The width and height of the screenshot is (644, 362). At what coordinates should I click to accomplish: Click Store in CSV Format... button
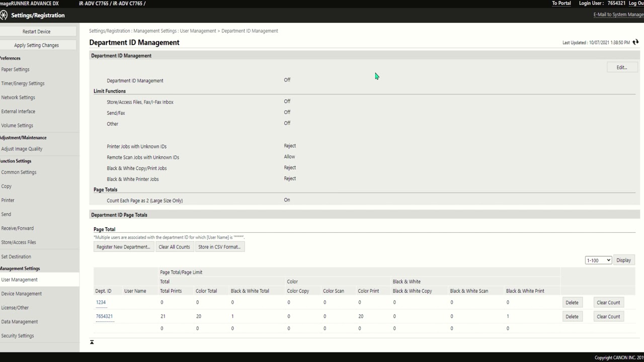219,247
